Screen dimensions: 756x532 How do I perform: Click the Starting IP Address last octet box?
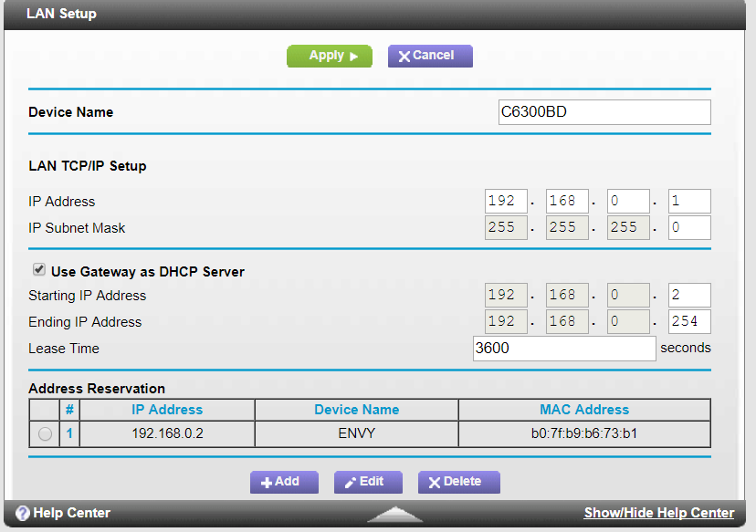point(689,295)
